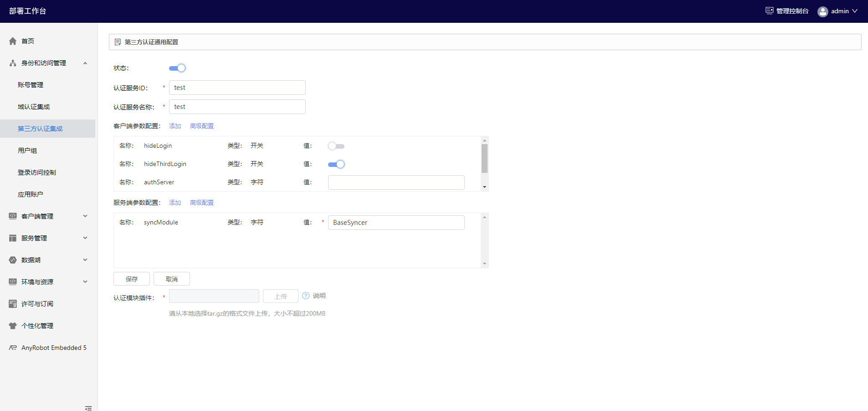Image resolution: width=868 pixels, height=411 pixels.
Task: Enable the hideLogin switch
Action: coord(336,146)
